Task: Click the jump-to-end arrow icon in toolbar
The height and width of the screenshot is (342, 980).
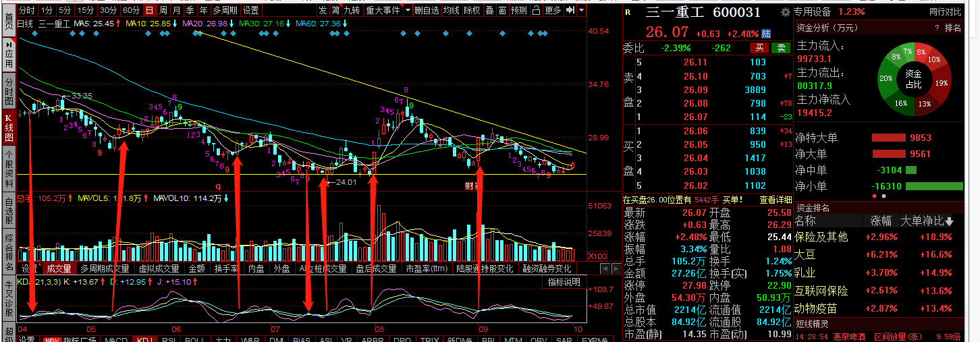Action: coord(570,10)
